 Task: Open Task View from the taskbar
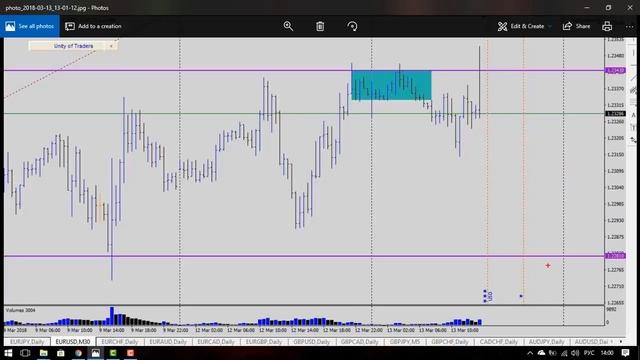25,353
